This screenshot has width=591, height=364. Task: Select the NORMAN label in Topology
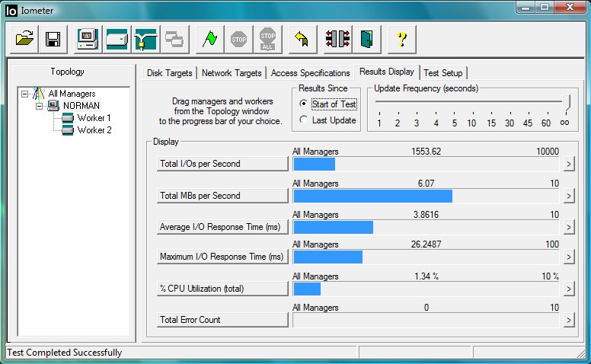[x=81, y=106]
